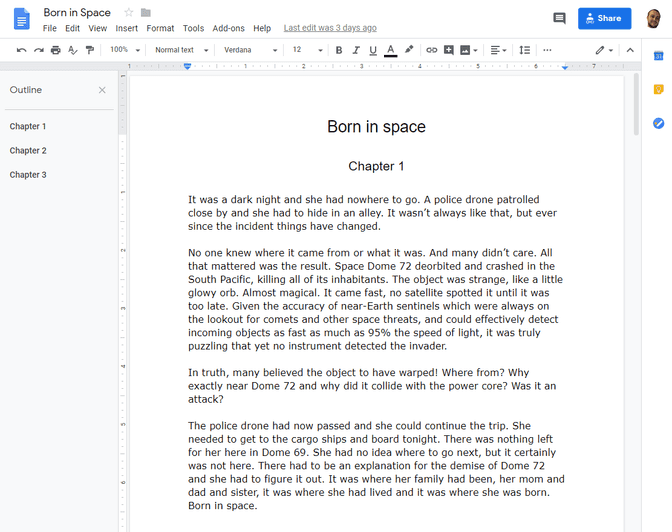The height and width of the screenshot is (532, 672).
Task: Open Google Tasks side panel
Action: (x=658, y=123)
